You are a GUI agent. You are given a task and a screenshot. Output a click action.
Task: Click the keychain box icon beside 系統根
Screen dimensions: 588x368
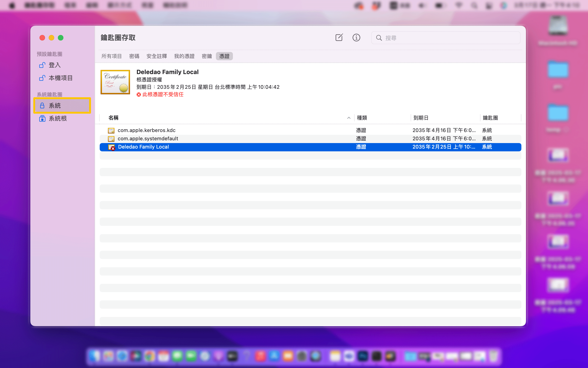coord(42,118)
